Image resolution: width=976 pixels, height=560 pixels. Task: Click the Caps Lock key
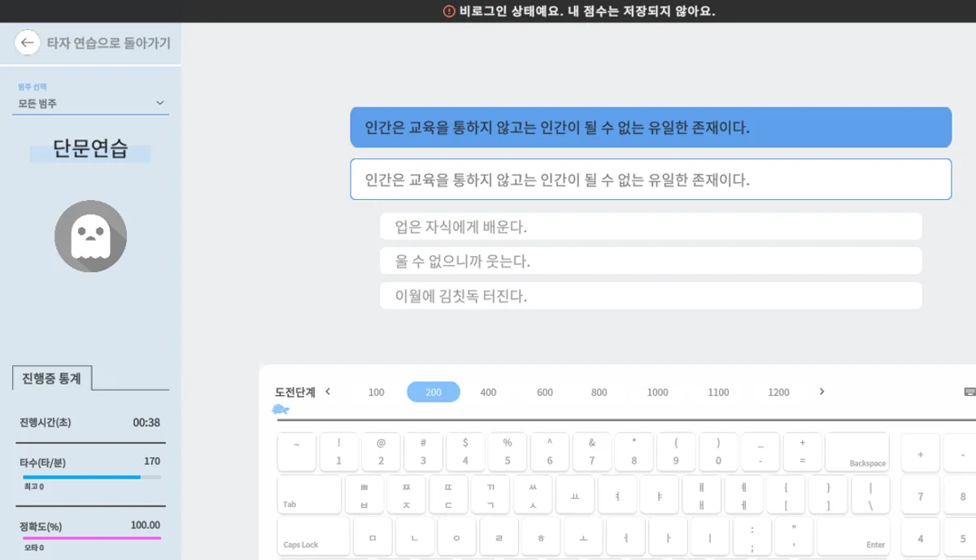tap(314, 536)
